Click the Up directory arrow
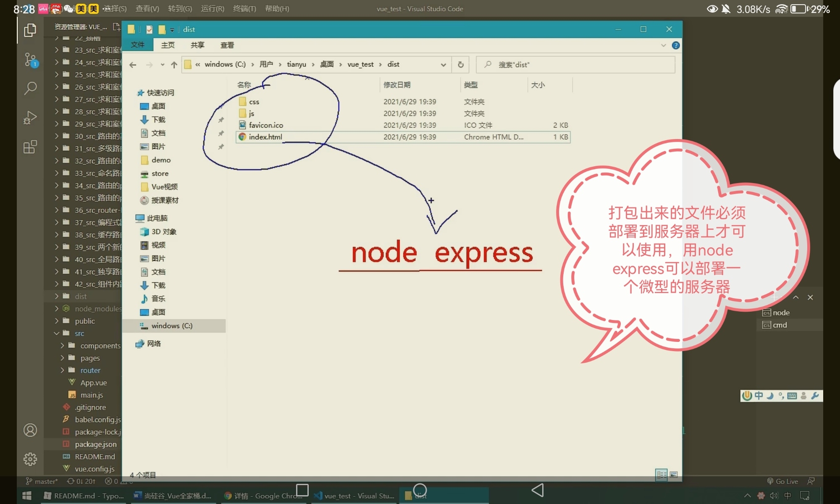840x504 pixels. (x=174, y=65)
